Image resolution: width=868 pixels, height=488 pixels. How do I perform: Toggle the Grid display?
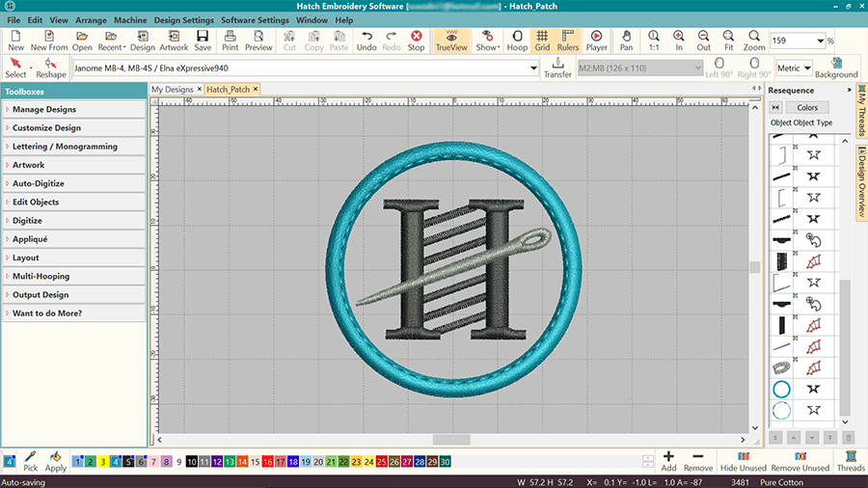click(x=542, y=41)
